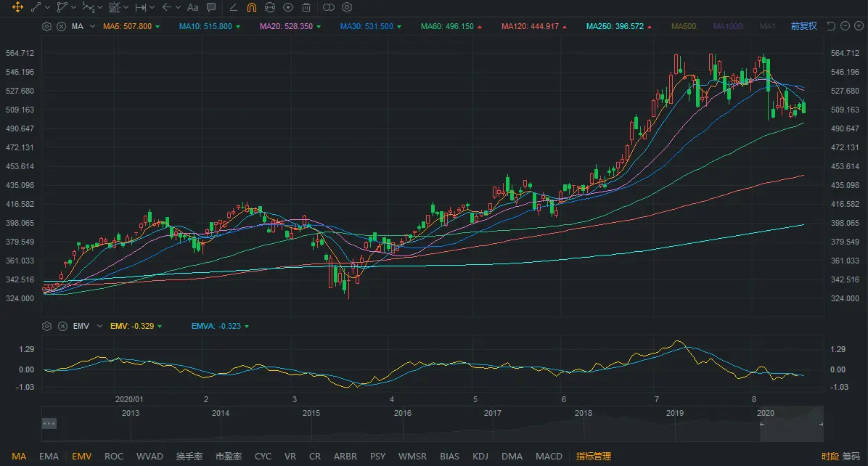Zoom in the chart with plus icon

point(859,26)
